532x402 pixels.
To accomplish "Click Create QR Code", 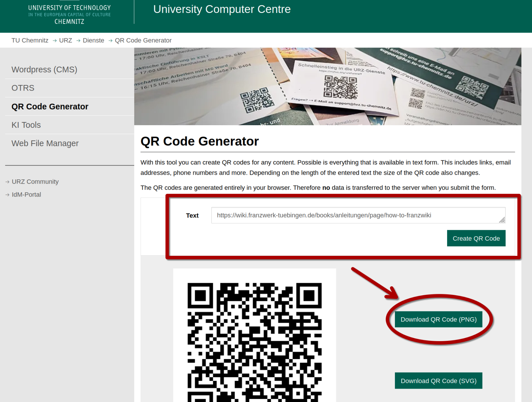I will [476, 238].
